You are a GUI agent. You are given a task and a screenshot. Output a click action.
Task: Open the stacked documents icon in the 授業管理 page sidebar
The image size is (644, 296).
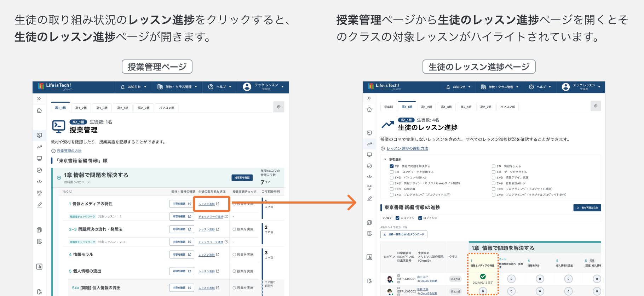click(39, 230)
